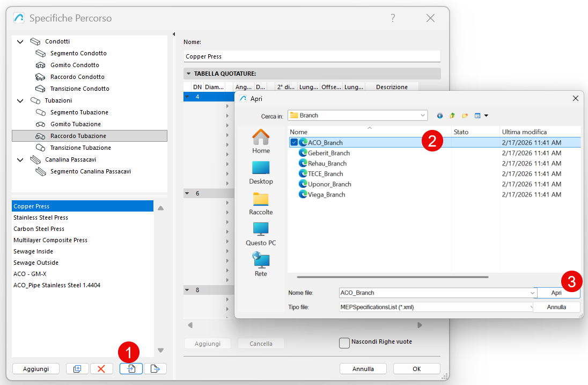The height and width of the screenshot is (385, 588).
Task: Click the red X delete specification button
Action: click(101, 368)
